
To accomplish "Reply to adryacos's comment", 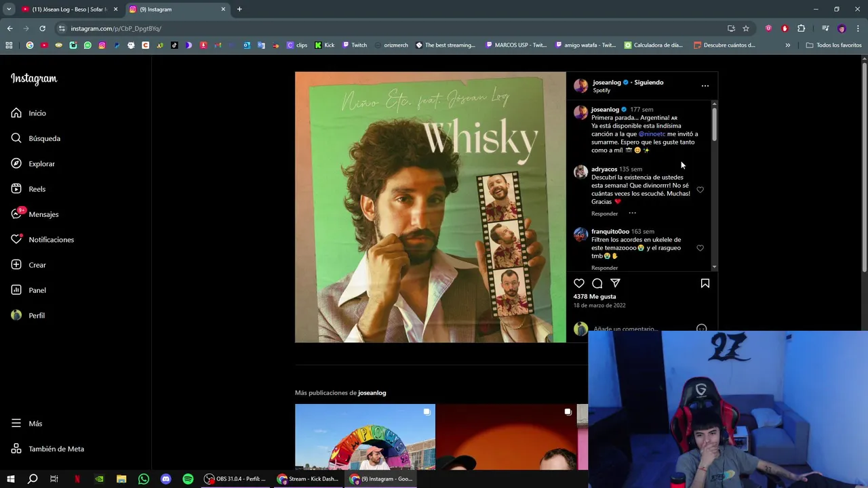I will (604, 214).
